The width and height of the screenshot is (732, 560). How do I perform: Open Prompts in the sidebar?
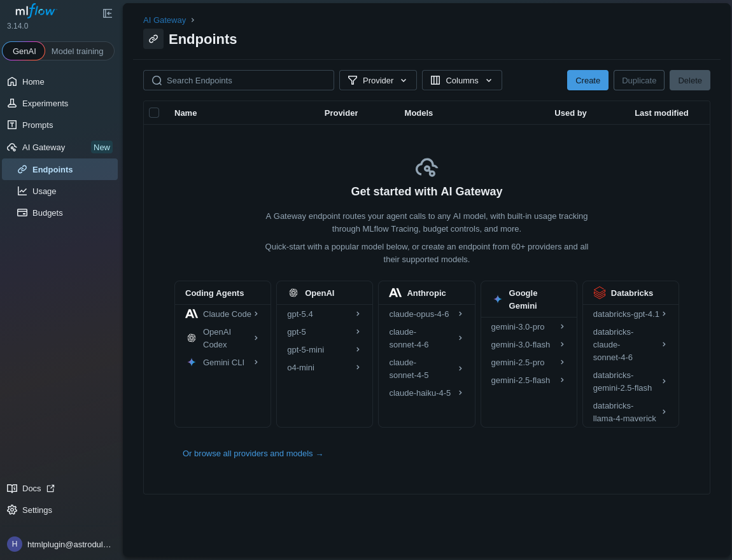point(60,125)
